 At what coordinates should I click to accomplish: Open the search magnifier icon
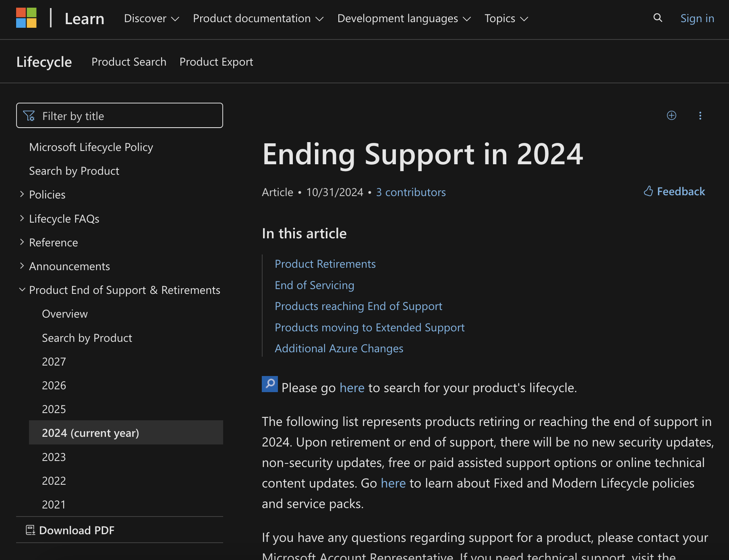point(658,18)
